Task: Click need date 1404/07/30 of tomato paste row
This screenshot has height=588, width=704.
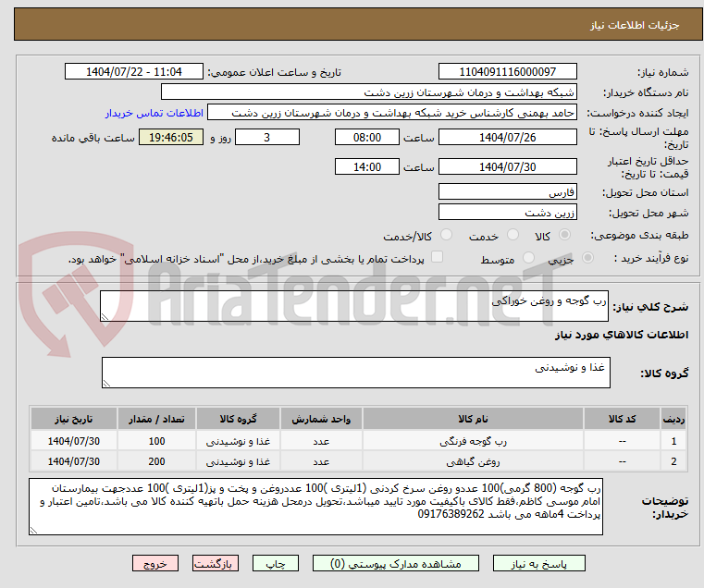Action: pos(74,441)
